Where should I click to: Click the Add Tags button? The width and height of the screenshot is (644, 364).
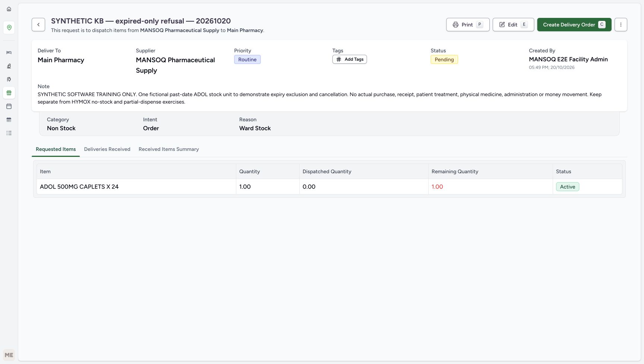[x=350, y=59]
